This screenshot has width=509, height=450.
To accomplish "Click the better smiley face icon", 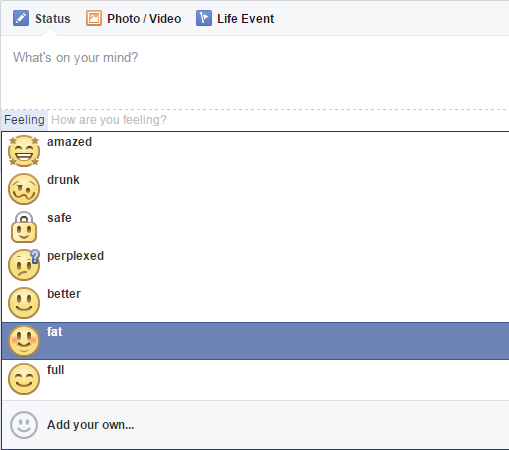I will (x=24, y=303).
